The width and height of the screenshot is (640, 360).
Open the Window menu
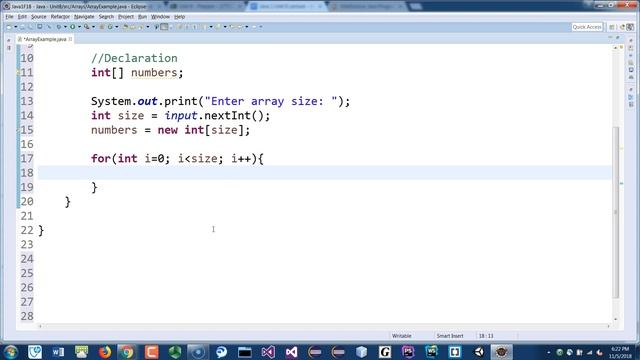click(x=160, y=17)
